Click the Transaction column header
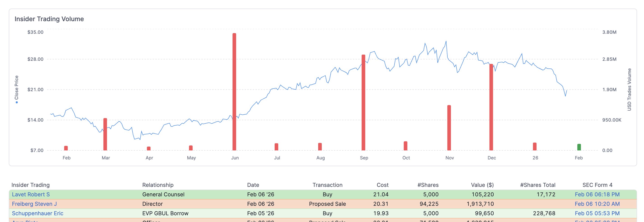 click(327, 185)
